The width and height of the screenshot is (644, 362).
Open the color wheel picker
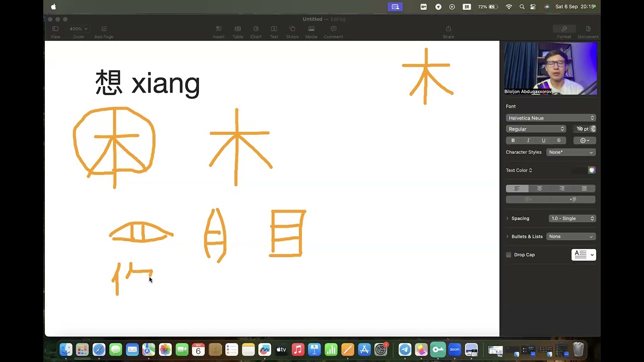coord(592,170)
